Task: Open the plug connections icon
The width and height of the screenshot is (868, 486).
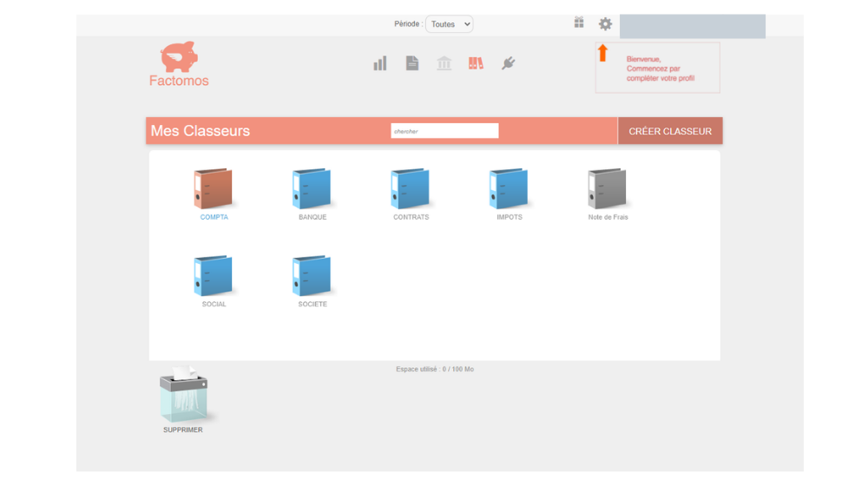Action: [508, 63]
